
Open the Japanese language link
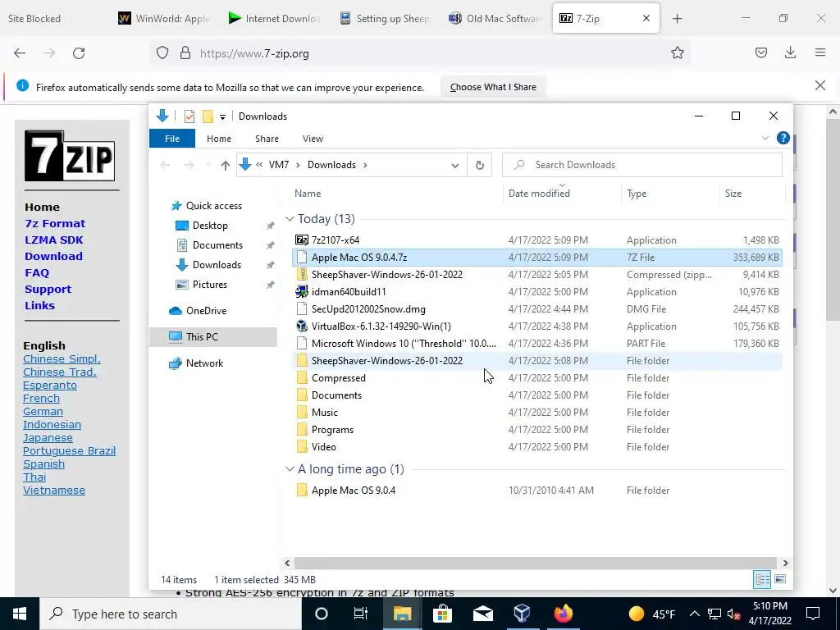48,438
